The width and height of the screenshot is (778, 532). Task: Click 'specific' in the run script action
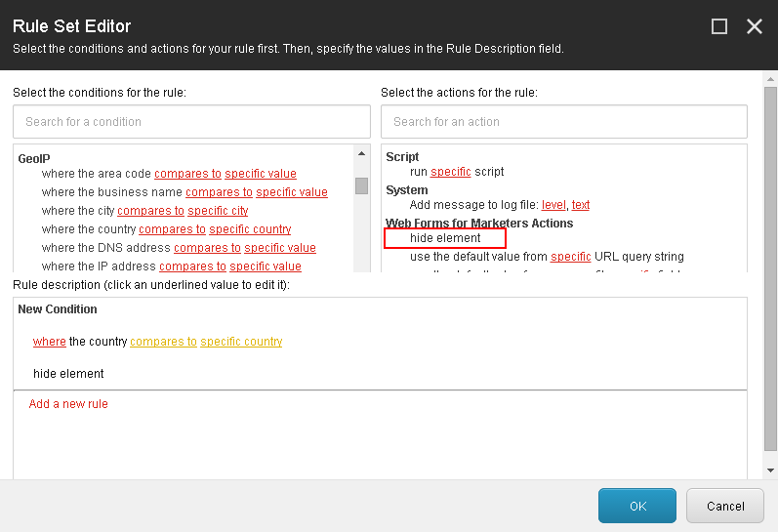[450, 172]
